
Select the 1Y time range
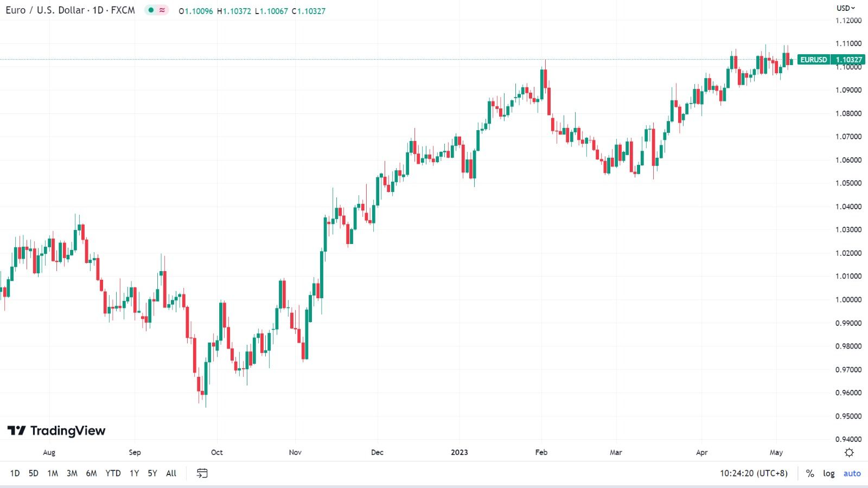pos(134,473)
